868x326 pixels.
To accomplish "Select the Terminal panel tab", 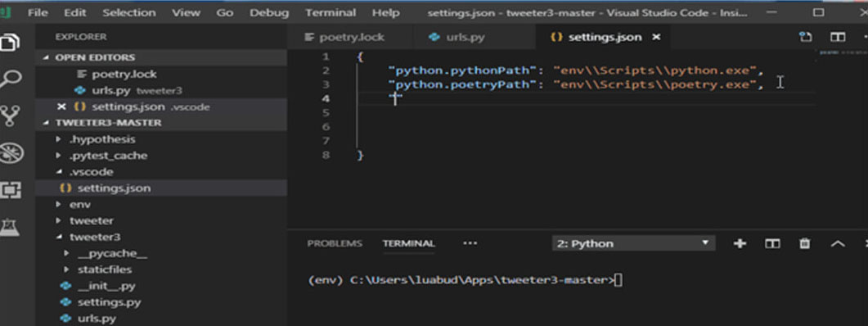I will 408,243.
